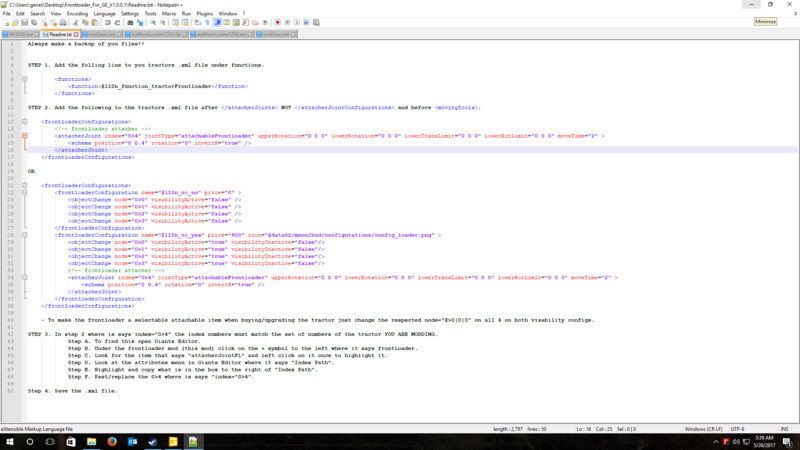The width and height of the screenshot is (800, 450).
Task: Click the Save file toolbar icon
Action: click(24, 23)
